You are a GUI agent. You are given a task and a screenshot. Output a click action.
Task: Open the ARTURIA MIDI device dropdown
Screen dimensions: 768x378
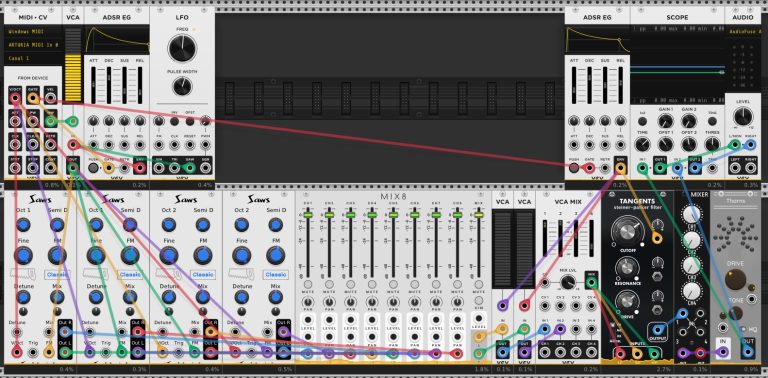pos(33,45)
